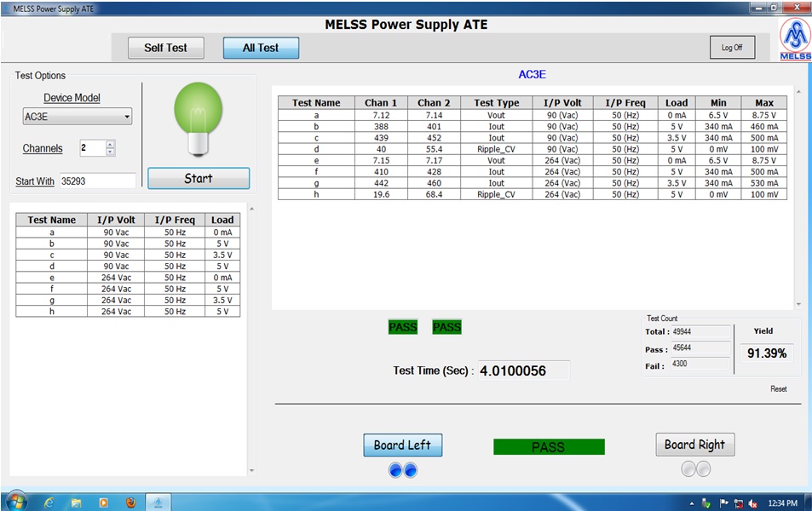Click the second grey indicator under Board Right

point(703,469)
